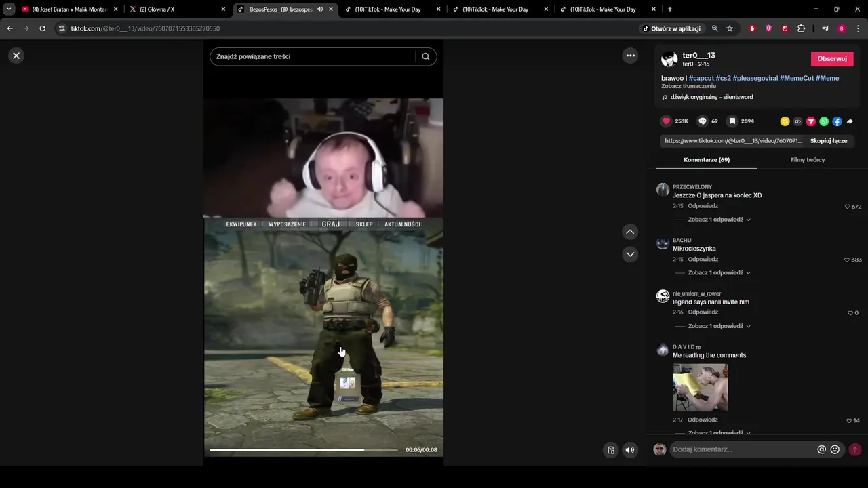Click the search magnifier icon in related content bar
This screenshot has height=488, width=868.
[x=426, y=56]
